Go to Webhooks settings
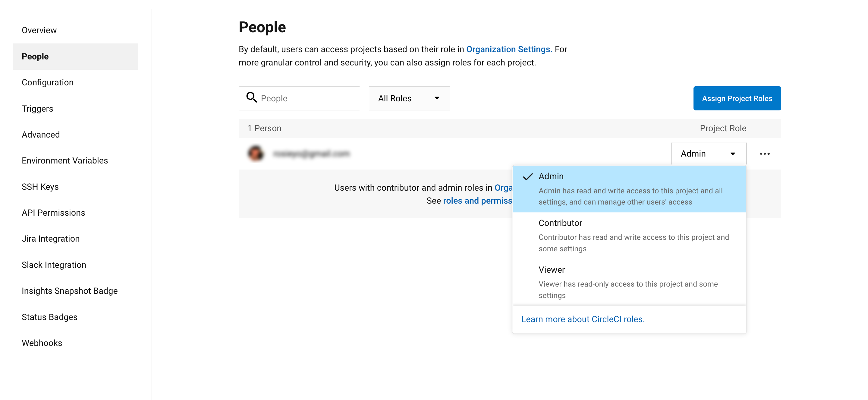 point(42,343)
